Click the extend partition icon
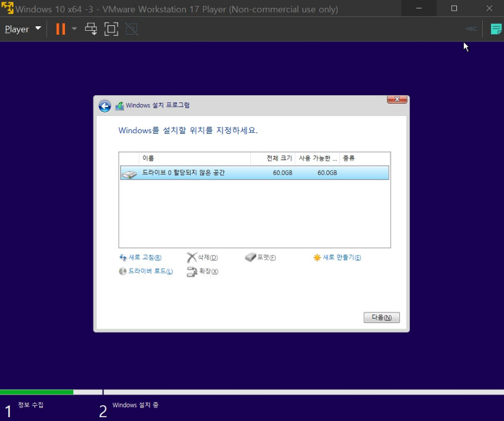This screenshot has height=421, width=504. pyautogui.click(x=192, y=272)
